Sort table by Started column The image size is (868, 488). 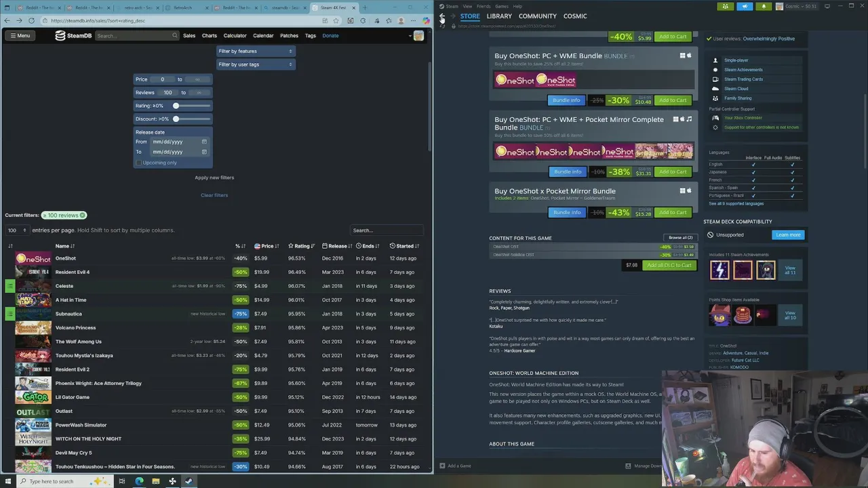(x=404, y=246)
